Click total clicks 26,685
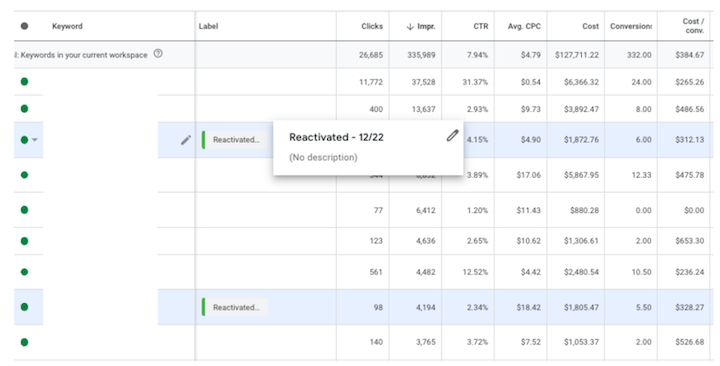This screenshot has height=366, width=720. tap(371, 55)
